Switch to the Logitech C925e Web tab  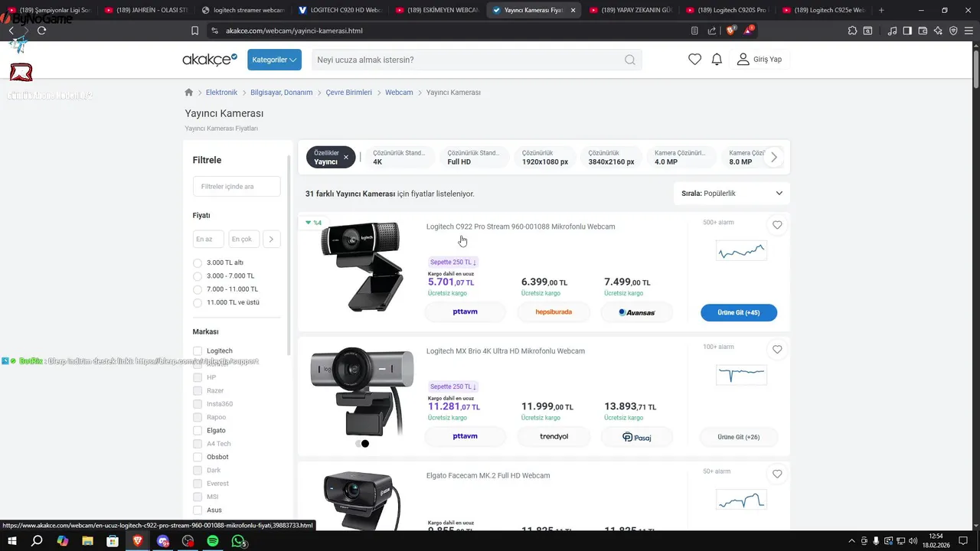pos(824,10)
